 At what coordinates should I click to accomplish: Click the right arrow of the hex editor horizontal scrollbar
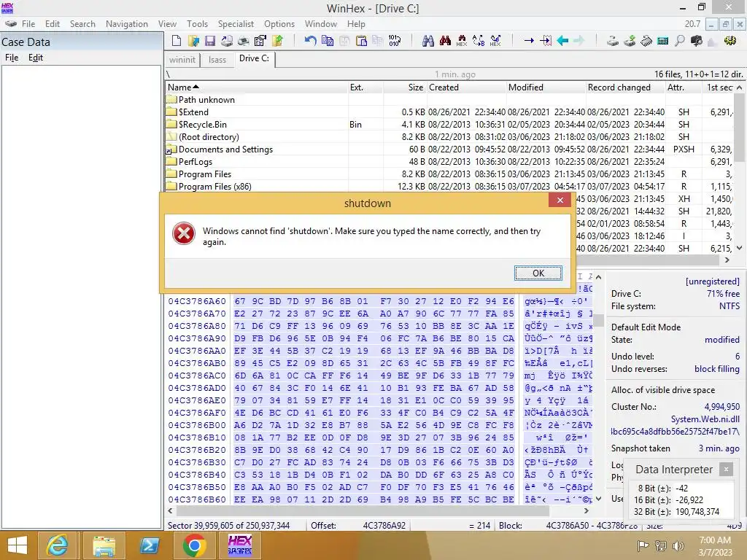[587, 510]
